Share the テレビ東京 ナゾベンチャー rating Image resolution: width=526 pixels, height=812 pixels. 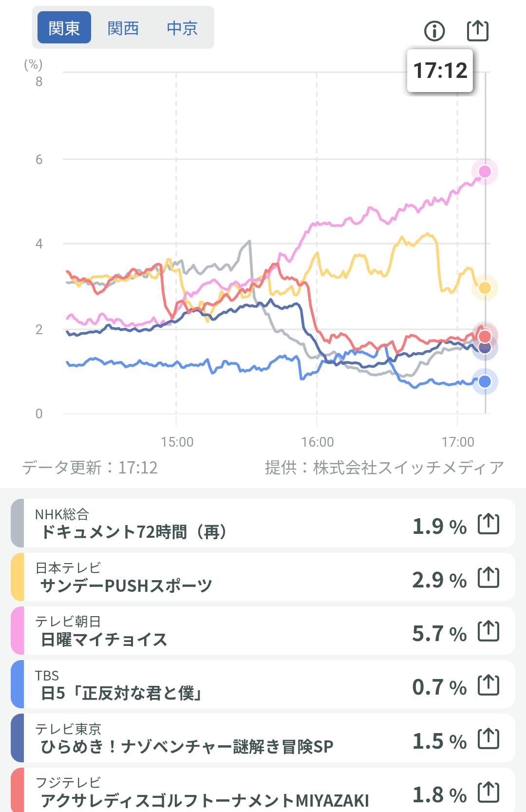tap(488, 739)
